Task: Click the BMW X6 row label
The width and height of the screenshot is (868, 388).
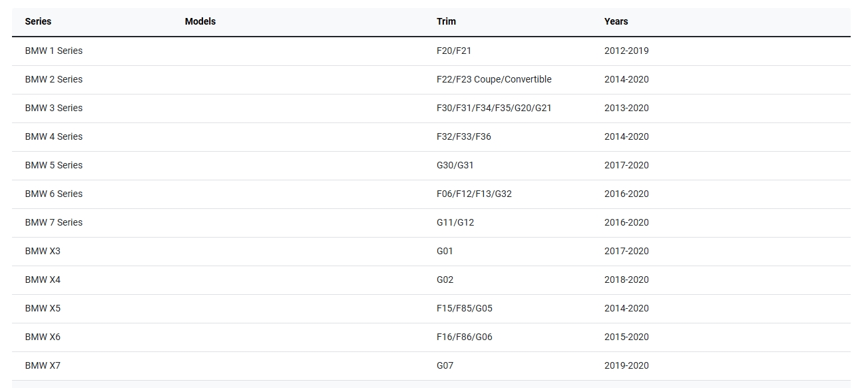Action: pyautogui.click(x=43, y=337)
